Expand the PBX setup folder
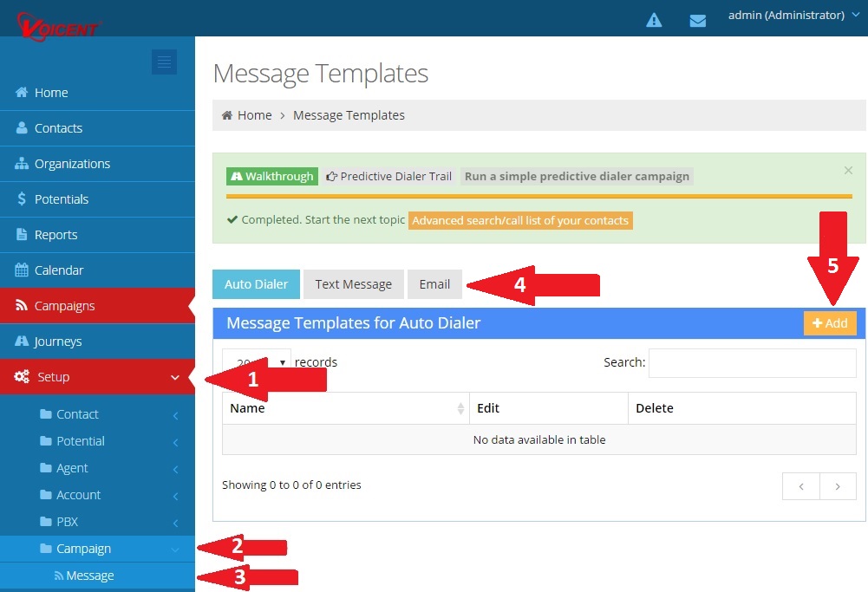The image size is (868, 592). [x=67, y=522]
